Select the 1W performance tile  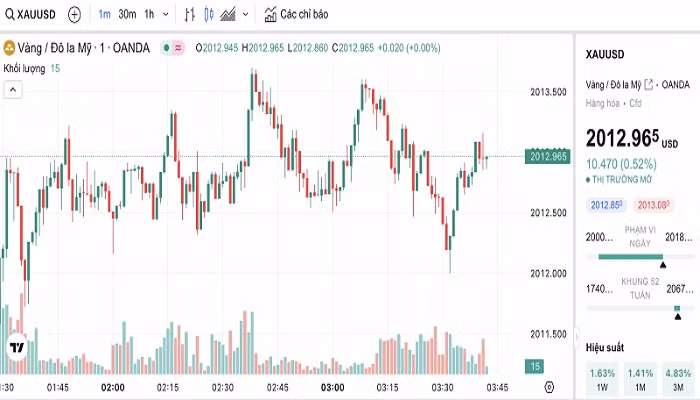click(603, 379)
